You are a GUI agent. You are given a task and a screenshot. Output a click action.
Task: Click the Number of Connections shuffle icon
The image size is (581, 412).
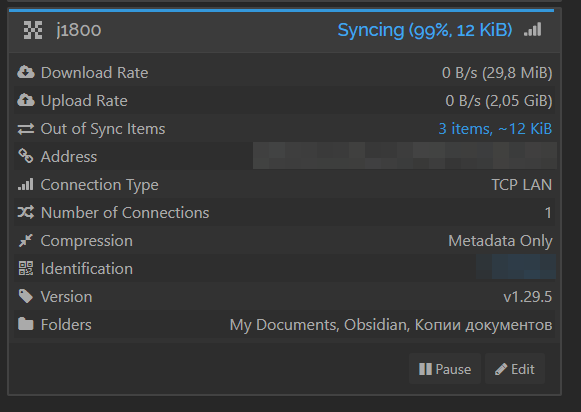point(26,212)
